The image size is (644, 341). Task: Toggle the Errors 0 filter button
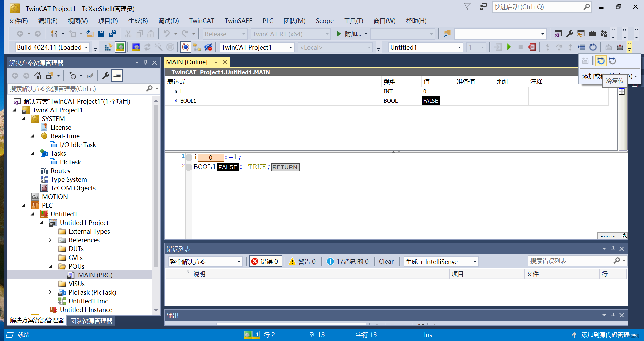click(265, 261)
